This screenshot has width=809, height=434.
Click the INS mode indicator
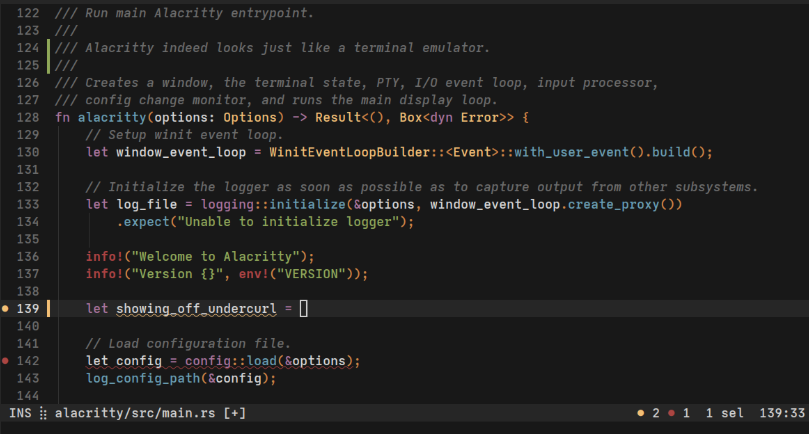click(20, 413)
